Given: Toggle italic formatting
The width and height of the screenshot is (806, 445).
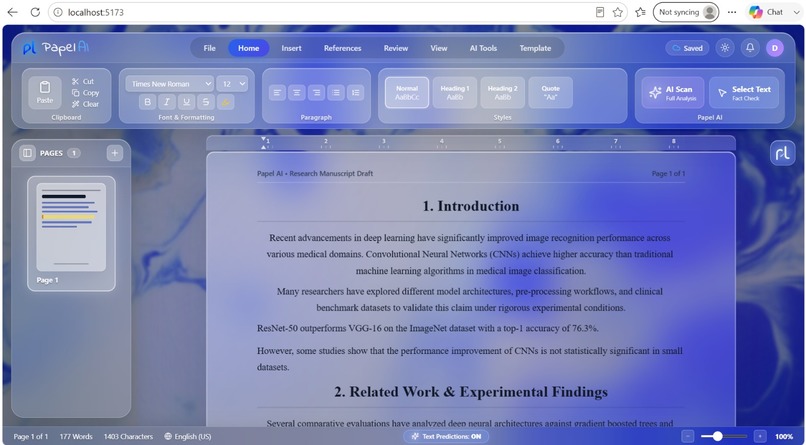Looking at the screenshot, I should tap(167, 102).
